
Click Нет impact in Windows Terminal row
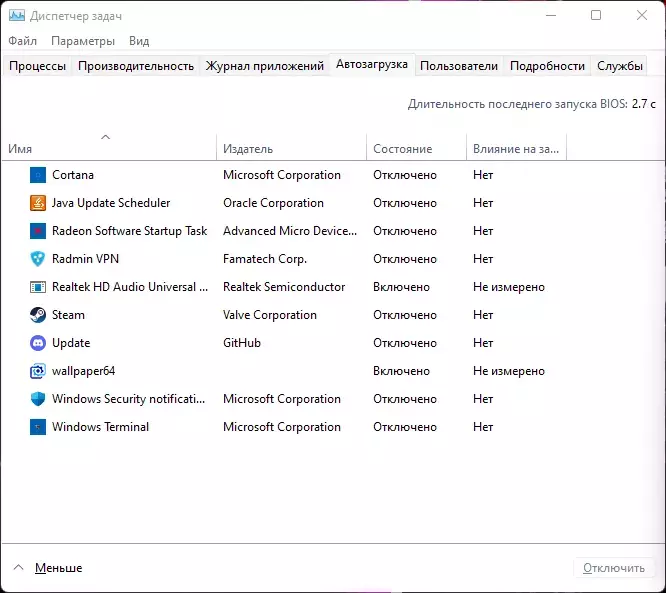(x=483, y=427)
